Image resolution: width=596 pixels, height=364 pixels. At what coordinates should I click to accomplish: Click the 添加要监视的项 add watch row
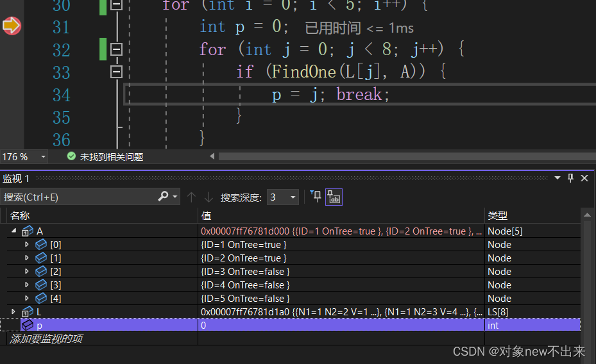(x=46, y=338)
